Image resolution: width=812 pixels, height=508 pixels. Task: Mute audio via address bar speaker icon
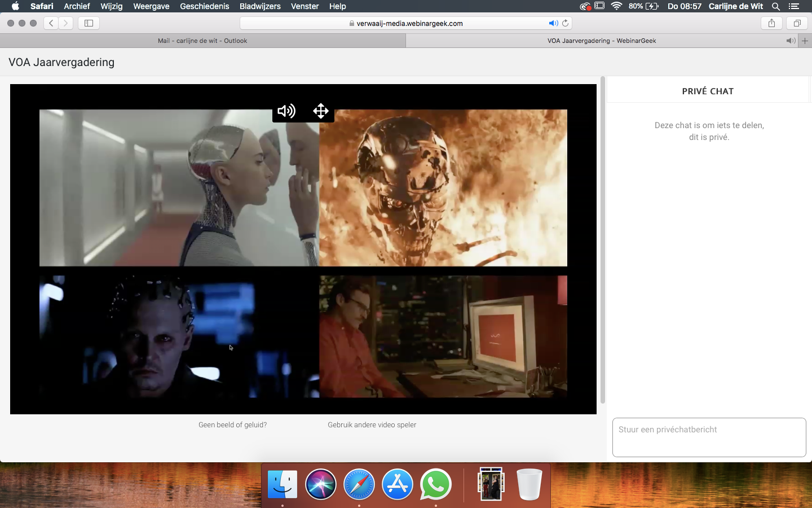click(553, 23)
